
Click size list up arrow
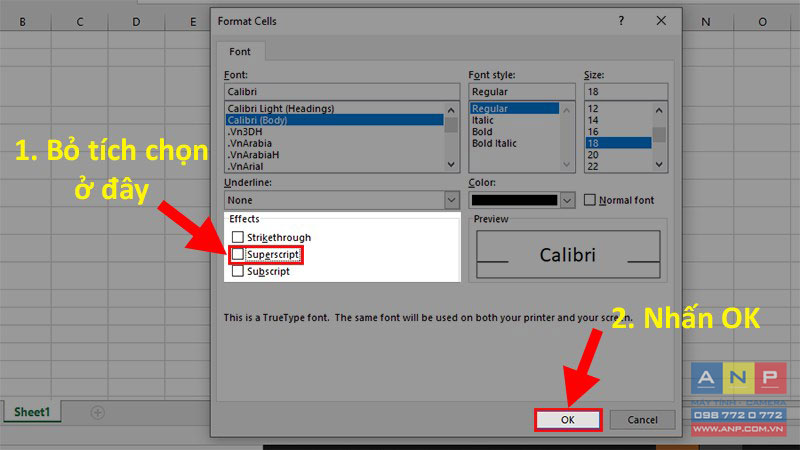point(659,110)
